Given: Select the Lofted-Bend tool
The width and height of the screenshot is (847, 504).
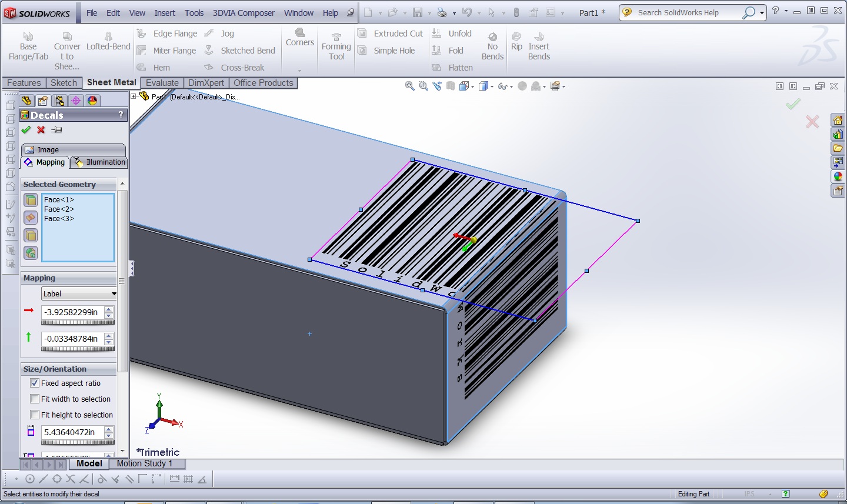Looking at the screenshot, I should point(108,42).
